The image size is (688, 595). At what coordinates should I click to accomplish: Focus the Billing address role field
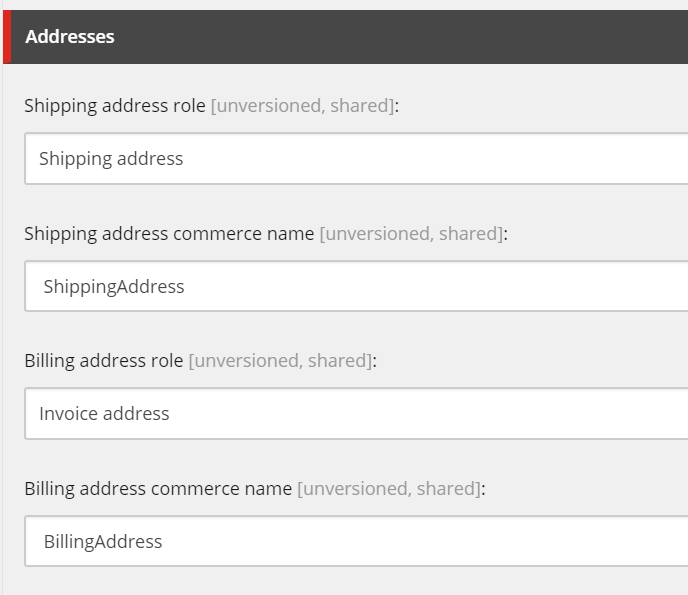click(x=356, y=413)
